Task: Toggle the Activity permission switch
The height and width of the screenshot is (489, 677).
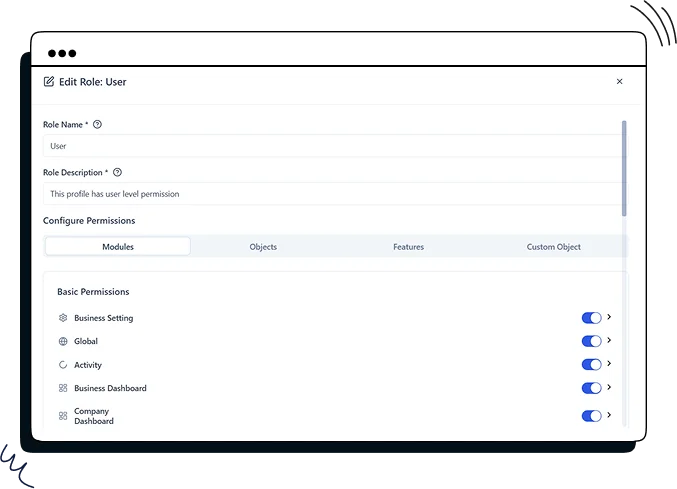Action: [x=591, y=365]
